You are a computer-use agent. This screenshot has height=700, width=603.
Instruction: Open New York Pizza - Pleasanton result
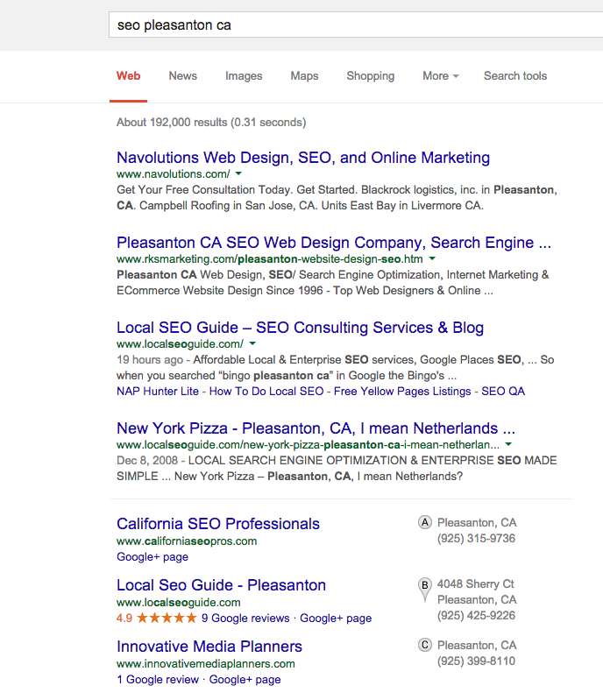316,428
